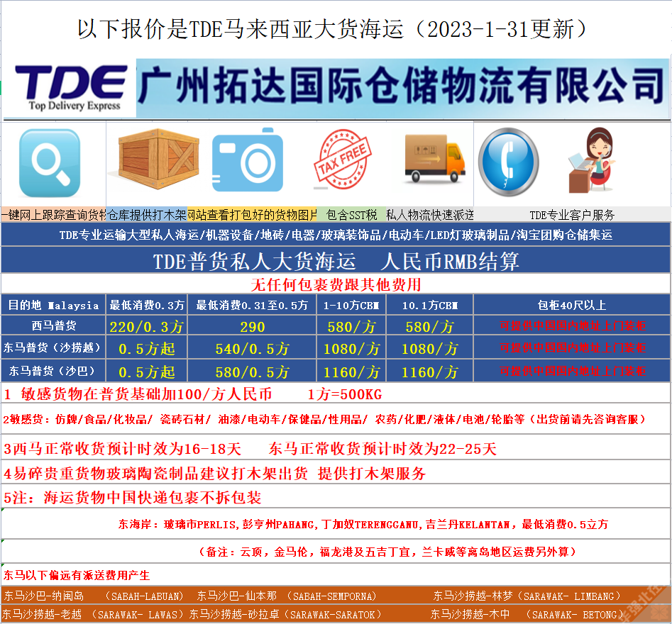The width and height of the screenshot is (672, 624).
Task: Click the TDE Top Delivery Express logo
Action: (x=71, y=88)
